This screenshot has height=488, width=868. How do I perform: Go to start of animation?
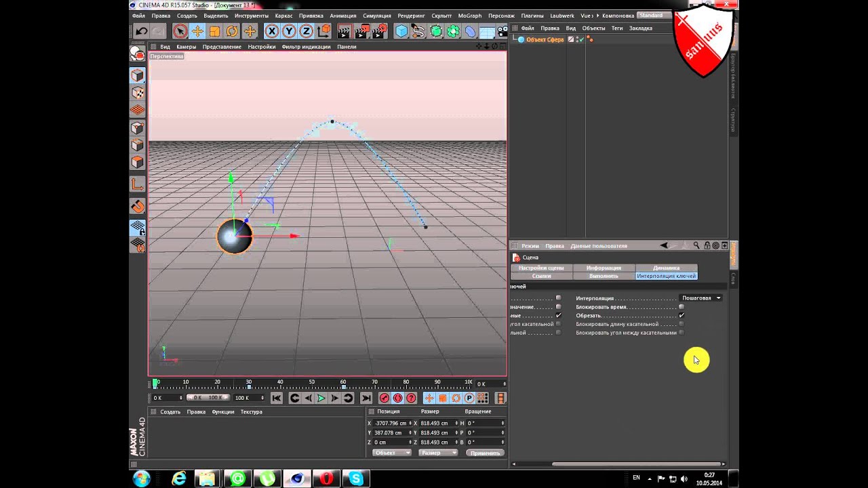coord(277,399)
